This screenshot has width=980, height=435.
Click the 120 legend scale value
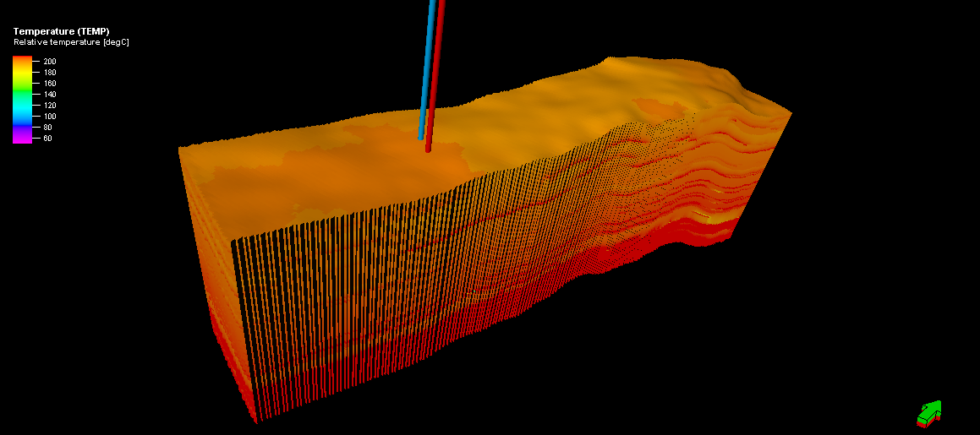point(49,106)
